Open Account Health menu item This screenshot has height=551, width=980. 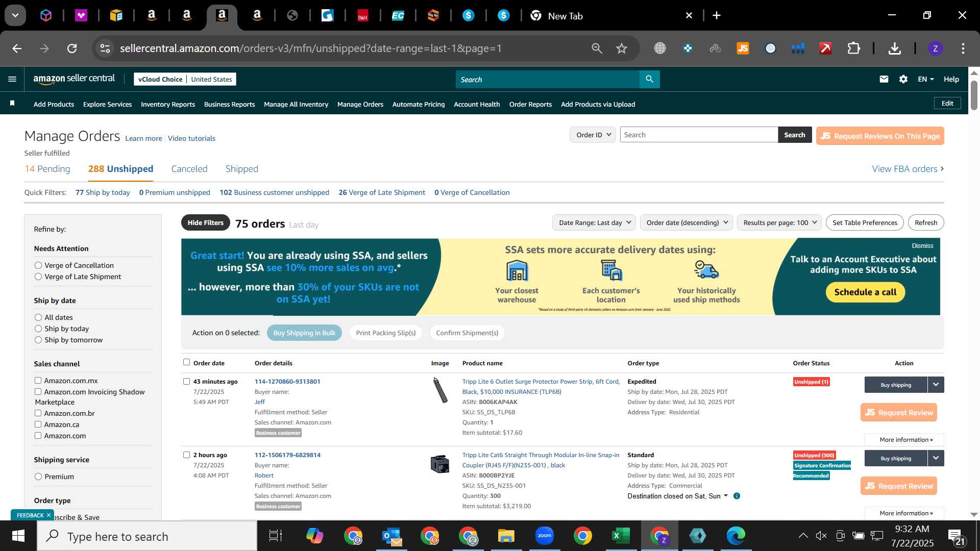tap(477, 104)
